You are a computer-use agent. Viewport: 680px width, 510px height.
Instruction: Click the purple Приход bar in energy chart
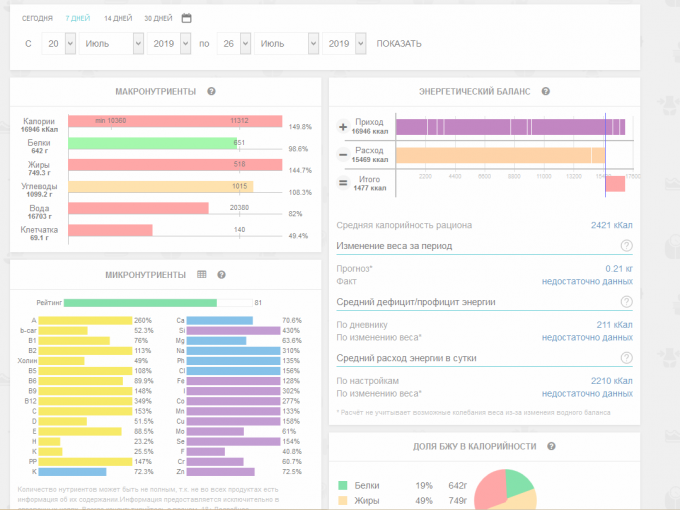[x=510, y=127]
